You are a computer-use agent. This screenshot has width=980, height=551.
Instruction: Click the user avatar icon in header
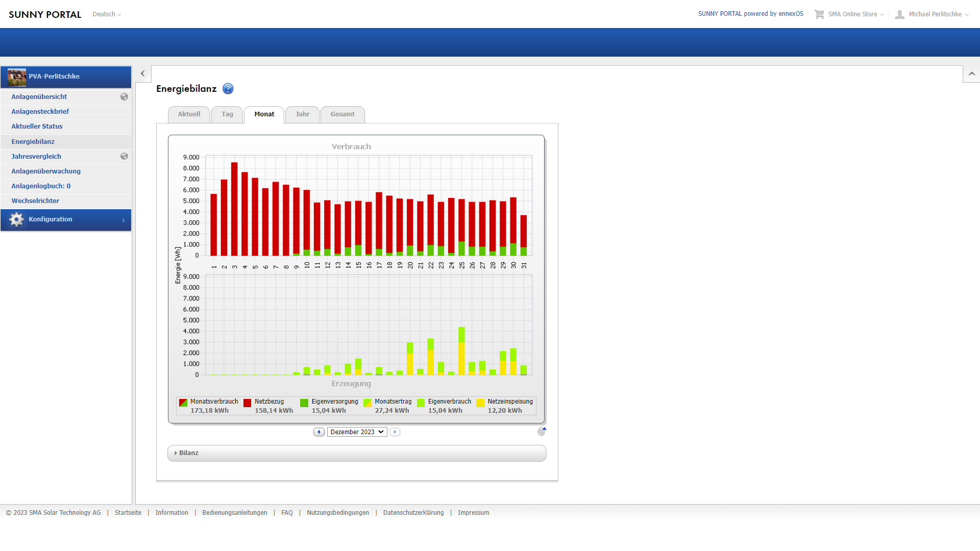point(900,14)
